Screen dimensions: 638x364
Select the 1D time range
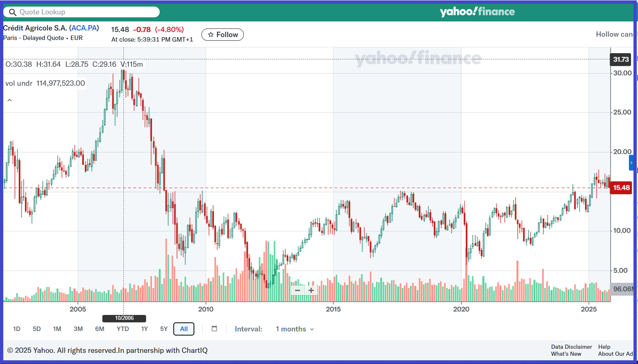17,329
